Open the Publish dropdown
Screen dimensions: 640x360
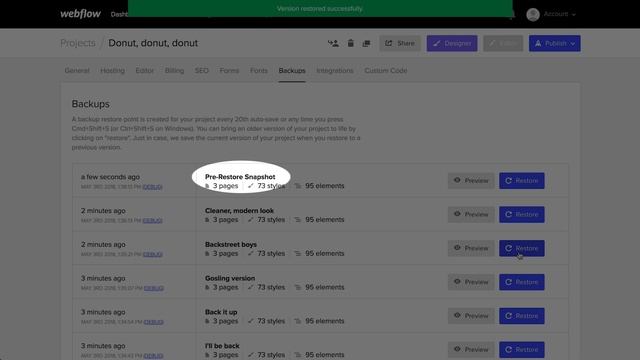554,43
